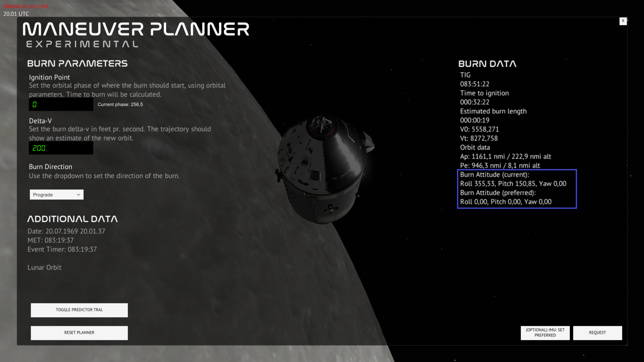Select the Estimated burn length value 000:00:19

pos(475,120)
